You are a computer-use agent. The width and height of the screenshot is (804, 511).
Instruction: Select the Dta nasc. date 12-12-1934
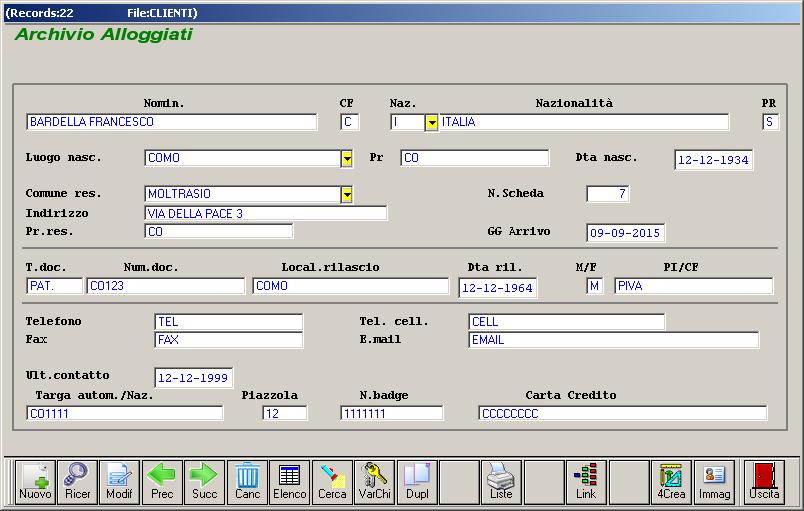[x=713, y=160]
